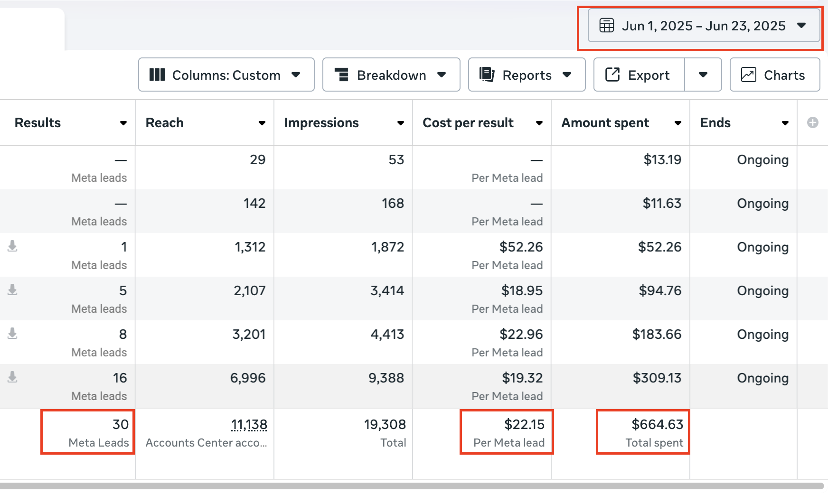This screenshot has height=504, width=828.
Task: Open the Columns: Custom dropdown
Action: click(x=226, y=75)
